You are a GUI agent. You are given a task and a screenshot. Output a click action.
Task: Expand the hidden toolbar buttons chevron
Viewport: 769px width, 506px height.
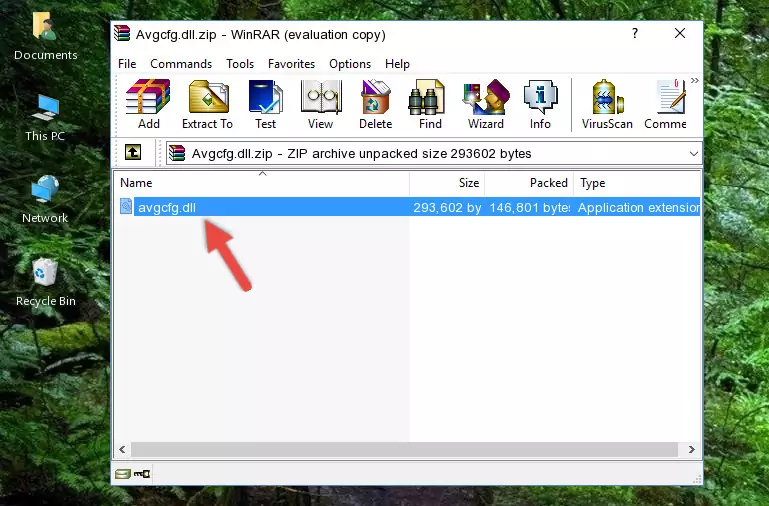694,80
